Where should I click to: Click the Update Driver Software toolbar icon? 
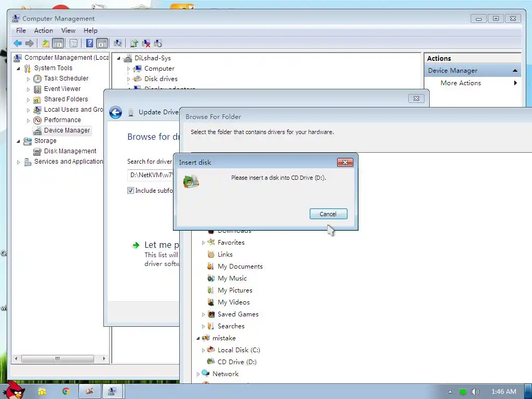(x=134, y=44)
